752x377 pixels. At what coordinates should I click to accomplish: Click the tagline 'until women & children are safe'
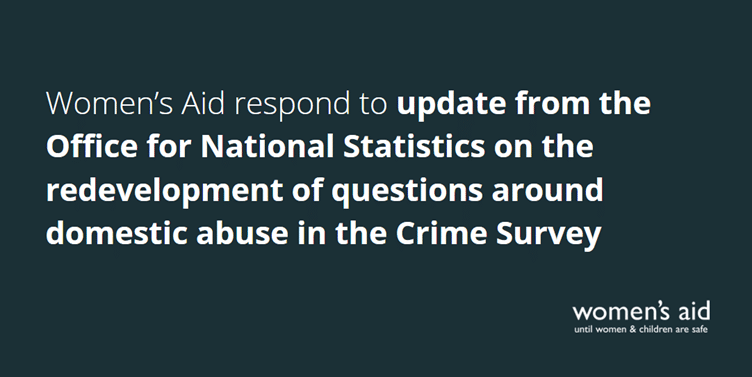click(x=641, y=330)
